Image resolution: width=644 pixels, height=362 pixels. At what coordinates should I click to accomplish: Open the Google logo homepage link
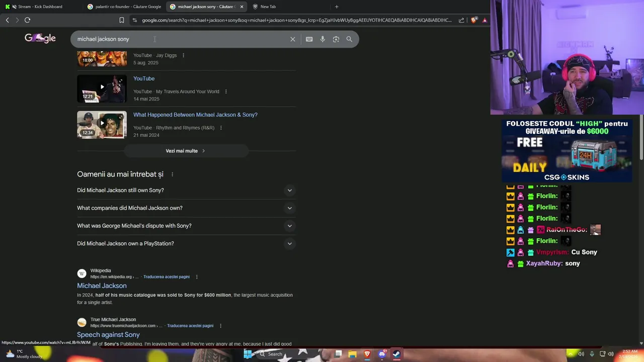40,38
